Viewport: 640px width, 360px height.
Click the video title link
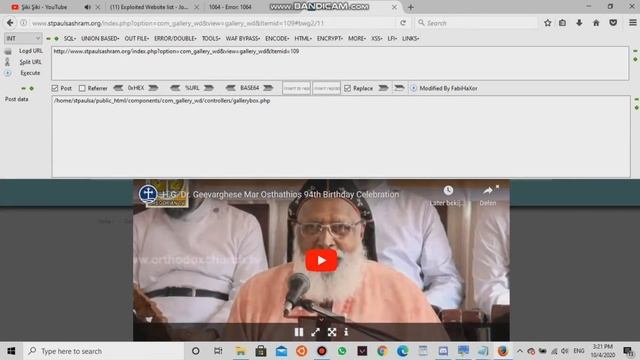point(281,194)
